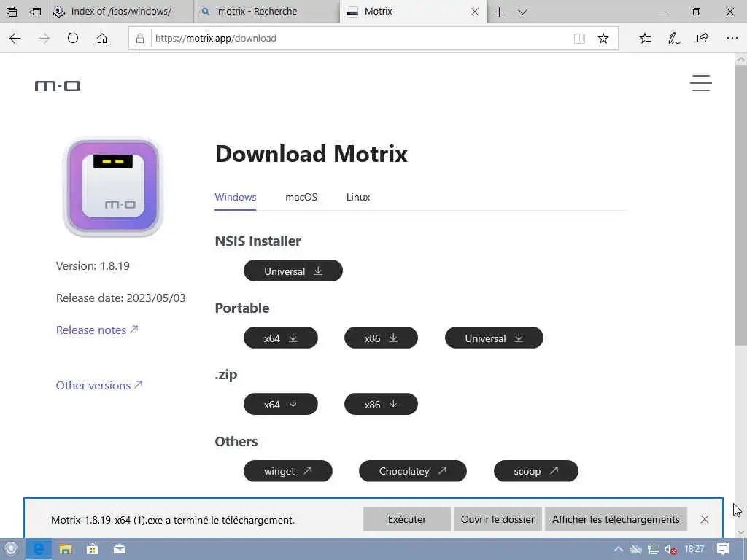747x560 pixels.
Task: Open browser settings and more menu
Action: [732, 38]
